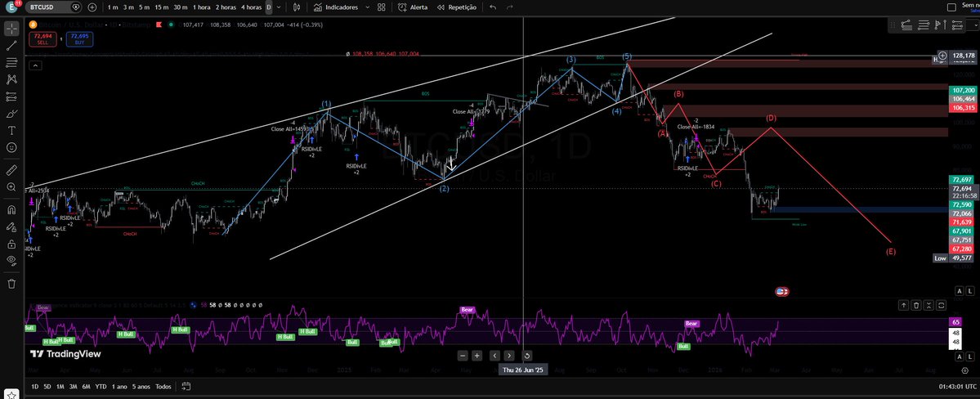The height and width of the screenshot is (399, 980).
Task: Switch to 15 m timeframe
Action: pyautogui.click(x=161, y=7)
